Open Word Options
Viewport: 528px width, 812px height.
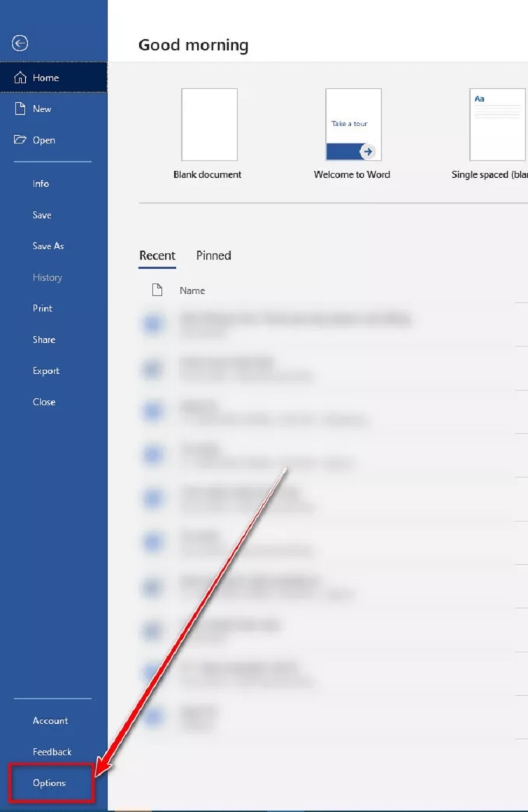tap(49, 783)
